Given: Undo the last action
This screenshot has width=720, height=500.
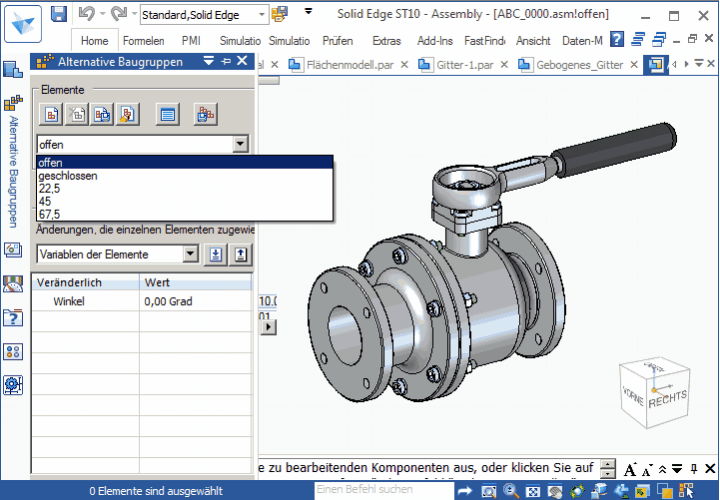Looking at the screenshot, I should [86, 14].
